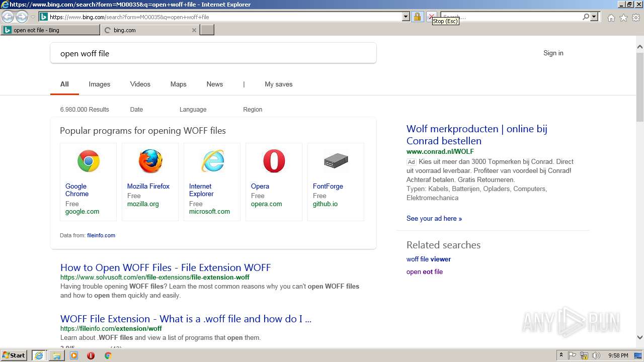Image resolution: width=644 pixels, height=362 pixels.
Task: Launch Internet Explorer from taskbar
Action: pyautogui.click(x=39, y=355)
